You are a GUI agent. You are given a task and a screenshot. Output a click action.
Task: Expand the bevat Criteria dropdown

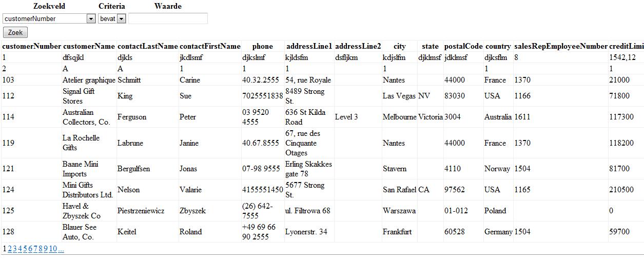(121, 18)
